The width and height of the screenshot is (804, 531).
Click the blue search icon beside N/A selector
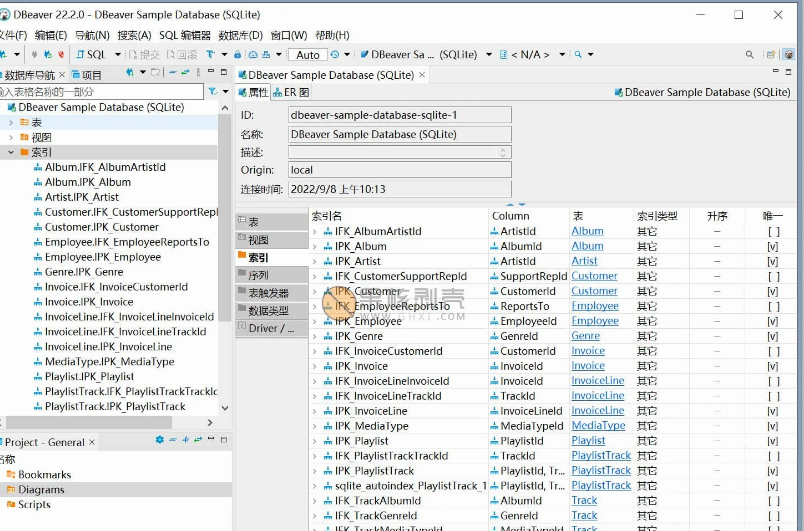(578, 54)
